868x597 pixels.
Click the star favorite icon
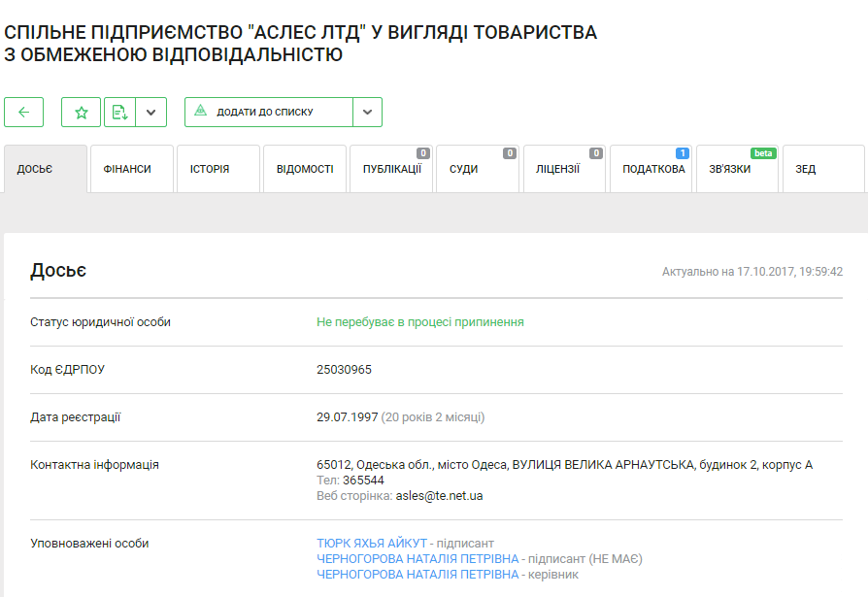click(82, 112)
